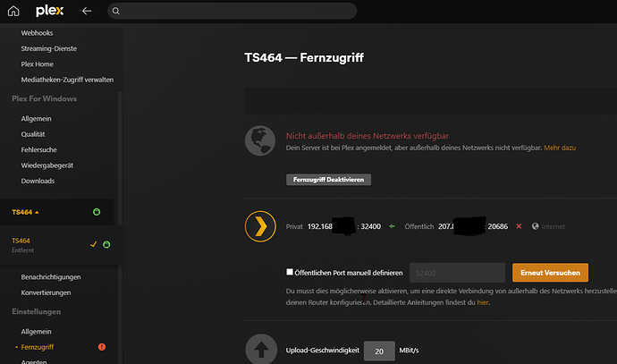Open Allgemein under Einstellungen
The height and width of the screenshot is (364, 617).
coord(36,331)
